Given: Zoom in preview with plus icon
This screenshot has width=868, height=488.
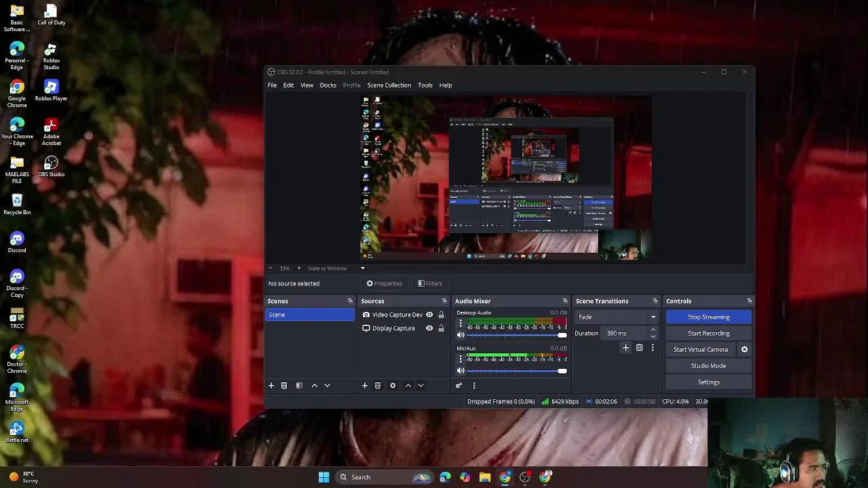Looking at the screenshot, I should (x=298, y=268).
